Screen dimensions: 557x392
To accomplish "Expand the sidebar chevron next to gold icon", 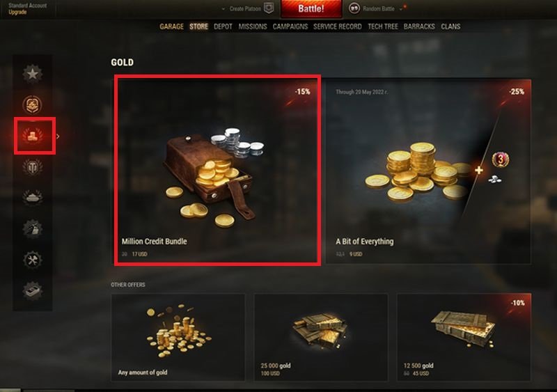I will click(x=58, y=136).
